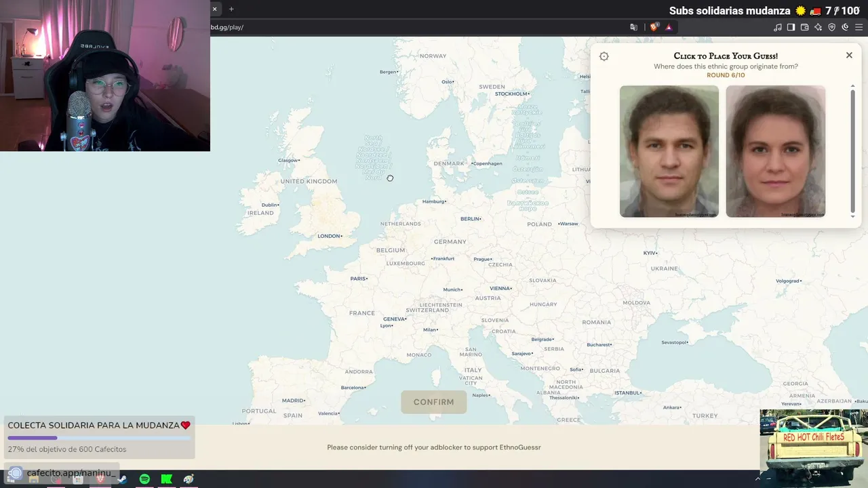Place a guess on the KYIV label
The height and width of the screenshot is (488, 868).
[x=650, y=253]
